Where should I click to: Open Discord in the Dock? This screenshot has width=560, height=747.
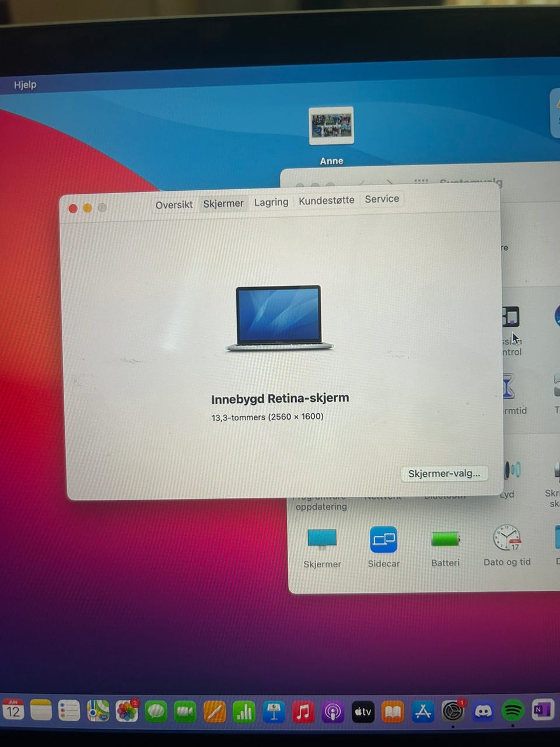[x=483, y=711]
